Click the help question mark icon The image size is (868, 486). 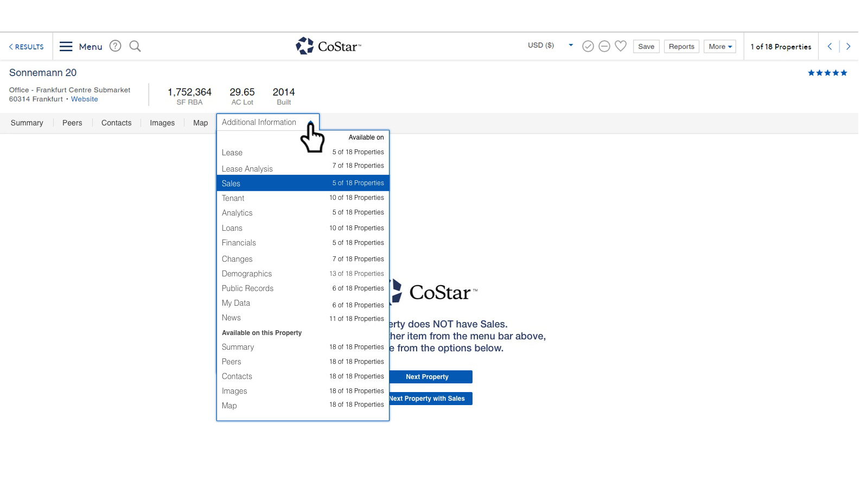click(115, 46)
